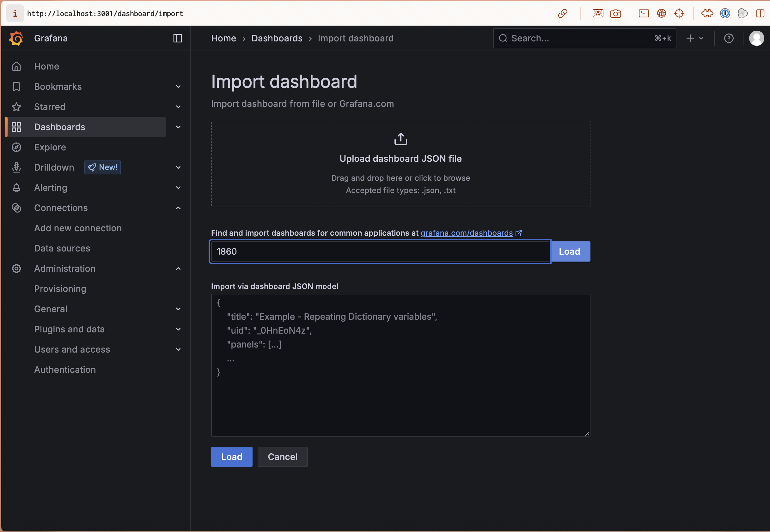
Task: Expand the Alerting section chevron
Action: coord(178,188)
